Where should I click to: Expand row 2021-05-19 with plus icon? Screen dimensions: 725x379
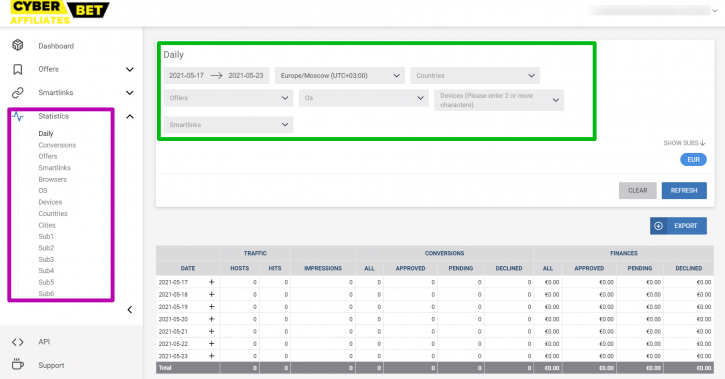point(211,306)
